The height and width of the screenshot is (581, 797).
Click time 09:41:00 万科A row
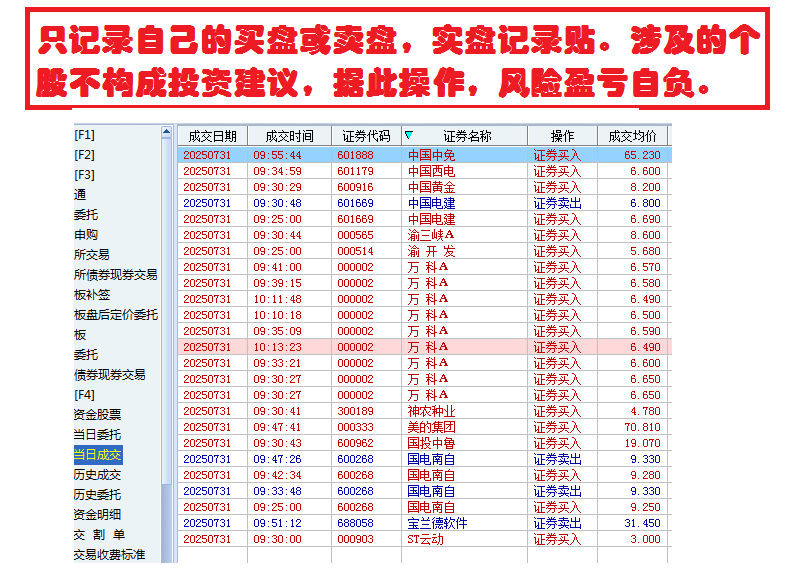coord(278,267)
